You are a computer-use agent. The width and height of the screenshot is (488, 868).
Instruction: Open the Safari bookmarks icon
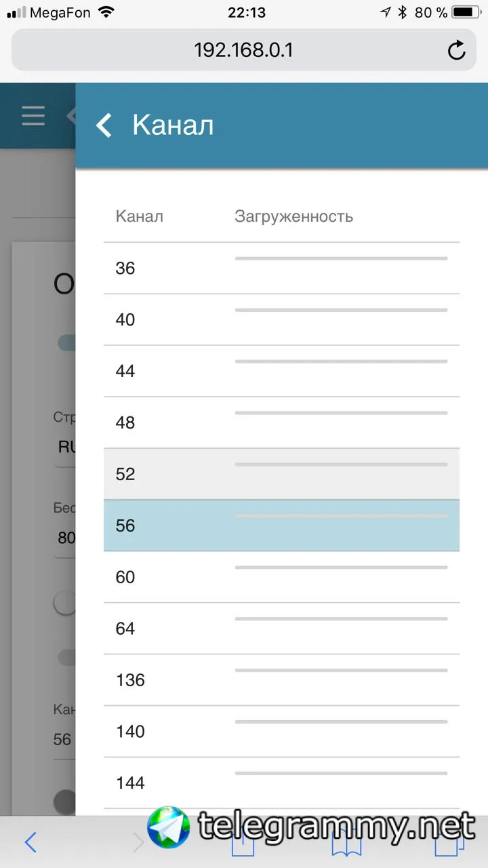346,842
